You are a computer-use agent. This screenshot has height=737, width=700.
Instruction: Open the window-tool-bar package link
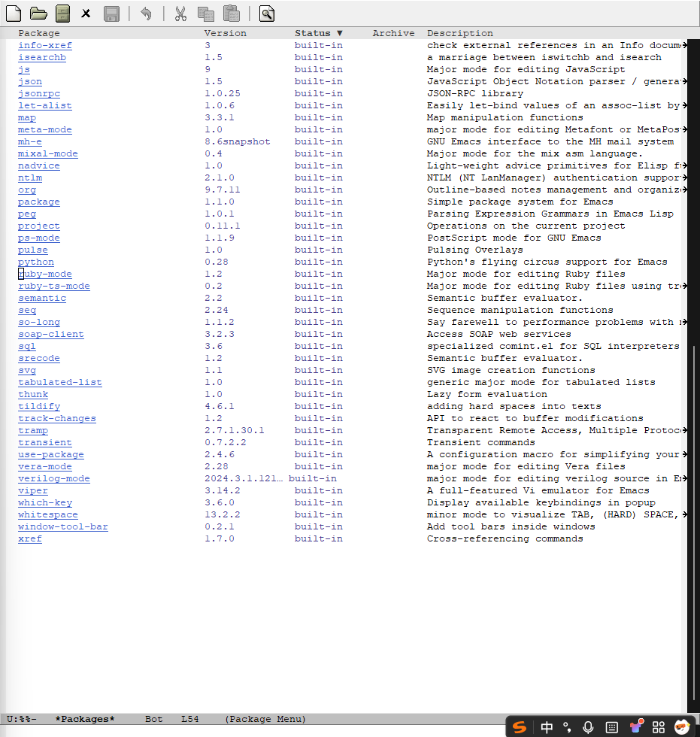(63, 527)
